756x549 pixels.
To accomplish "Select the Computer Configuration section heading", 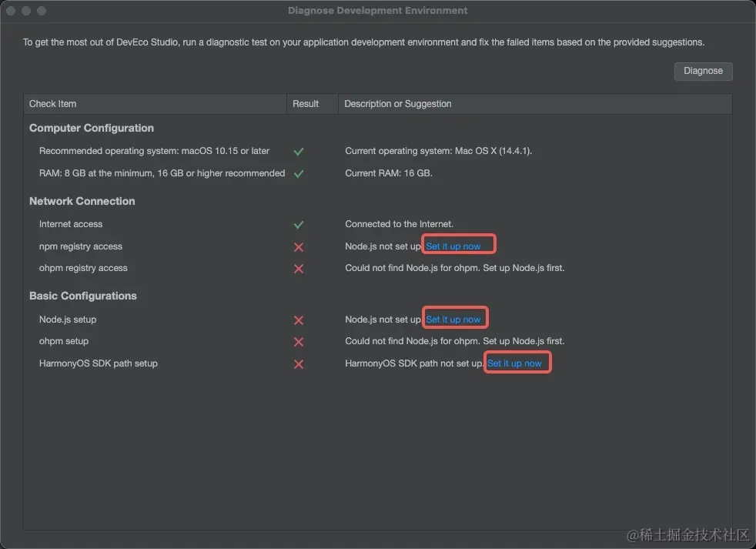I will (92, 129).
